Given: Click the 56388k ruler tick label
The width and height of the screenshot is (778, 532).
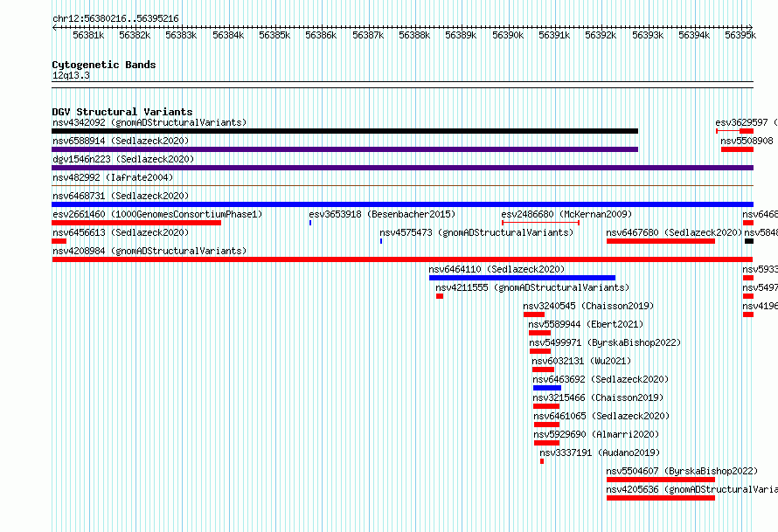Looking at the screenshot, I should [x=414, y=35].
